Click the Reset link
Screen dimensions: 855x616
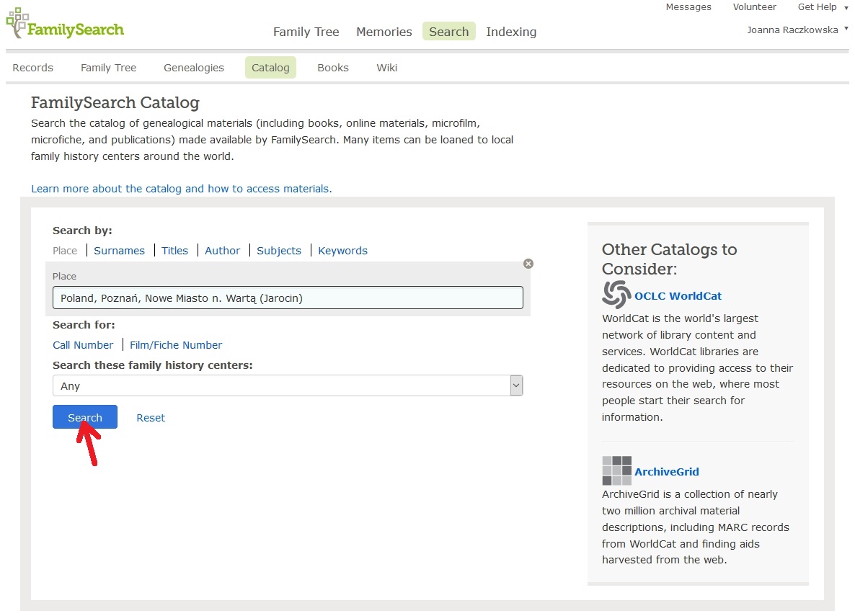(x=151, y=418)
